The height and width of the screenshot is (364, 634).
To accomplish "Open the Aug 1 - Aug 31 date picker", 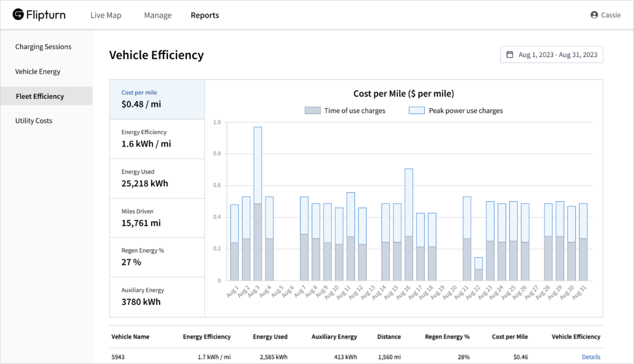I will tap(552, 54).
